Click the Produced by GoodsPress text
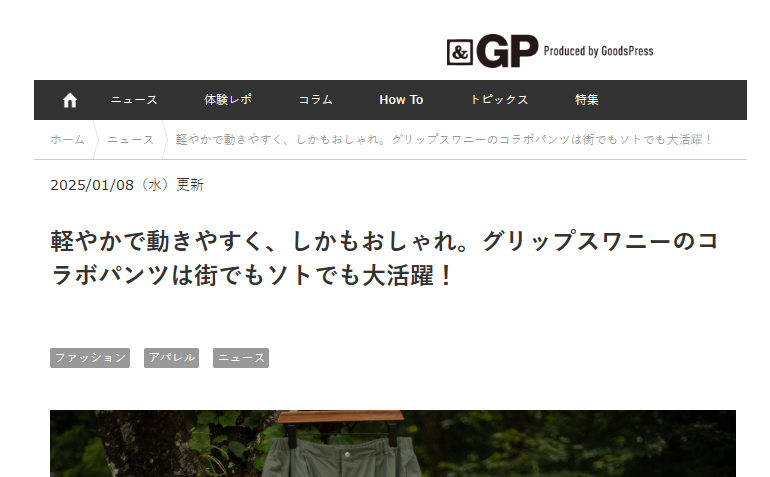Image resolution: width=770 pixels, height=477 pixels. click(x=598, y=51)
